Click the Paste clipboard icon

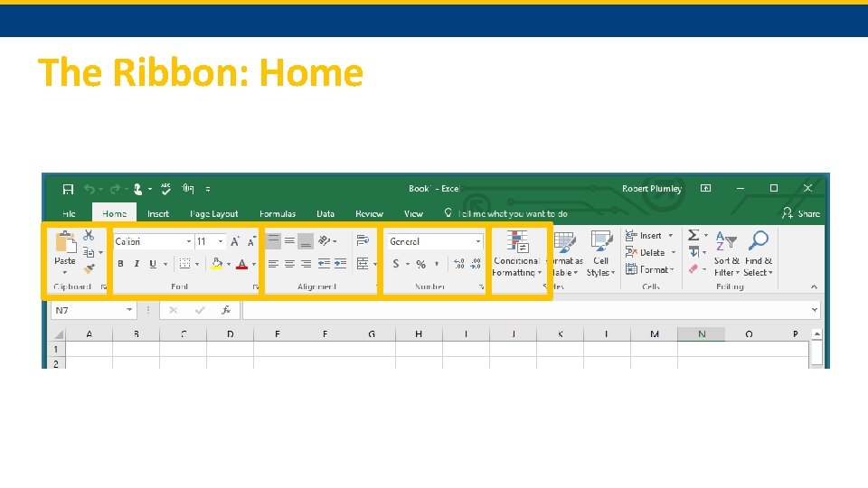click(65, 242)
